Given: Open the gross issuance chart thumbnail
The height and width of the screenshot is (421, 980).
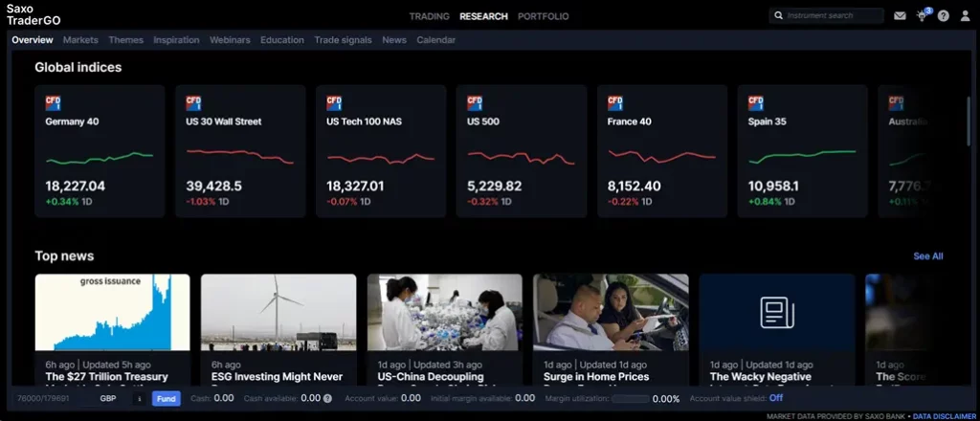Looking at the screenshot, I should pos(113,312).
